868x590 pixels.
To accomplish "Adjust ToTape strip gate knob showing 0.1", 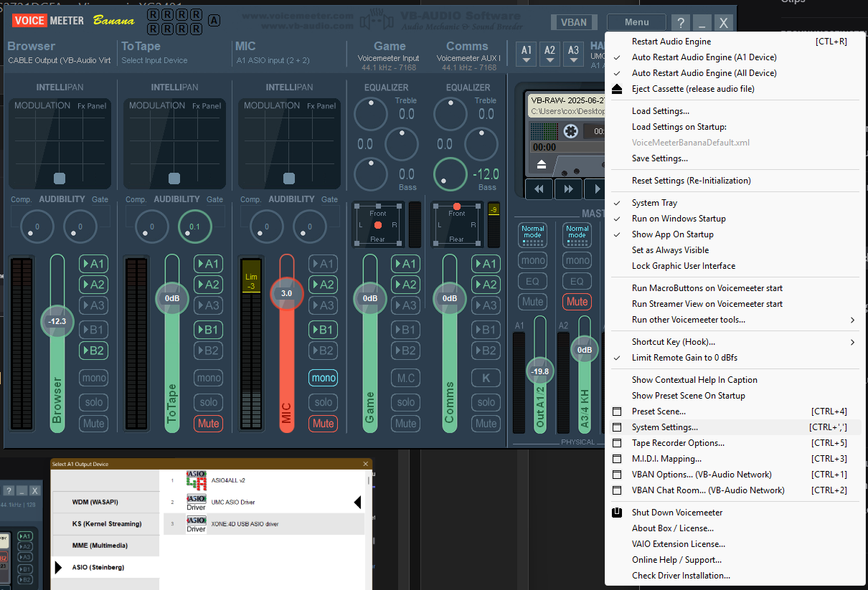I will [x=195, y=227].
